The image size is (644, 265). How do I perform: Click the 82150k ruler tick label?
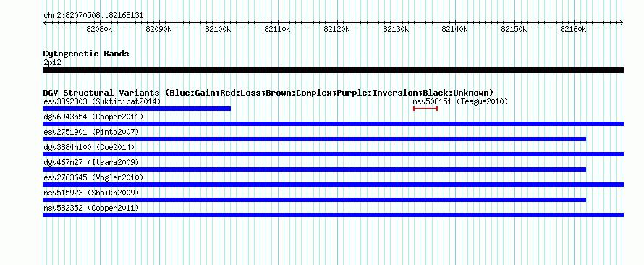coord(514,30)
